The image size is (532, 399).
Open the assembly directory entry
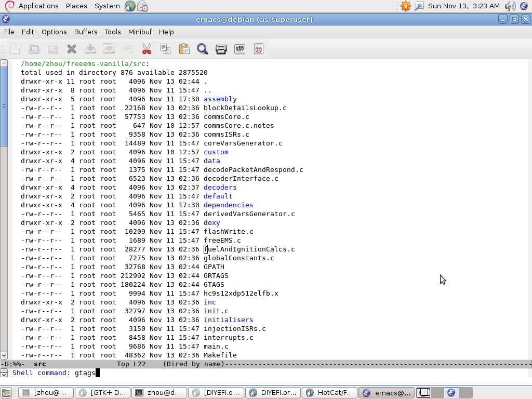(x=220, y=99)
